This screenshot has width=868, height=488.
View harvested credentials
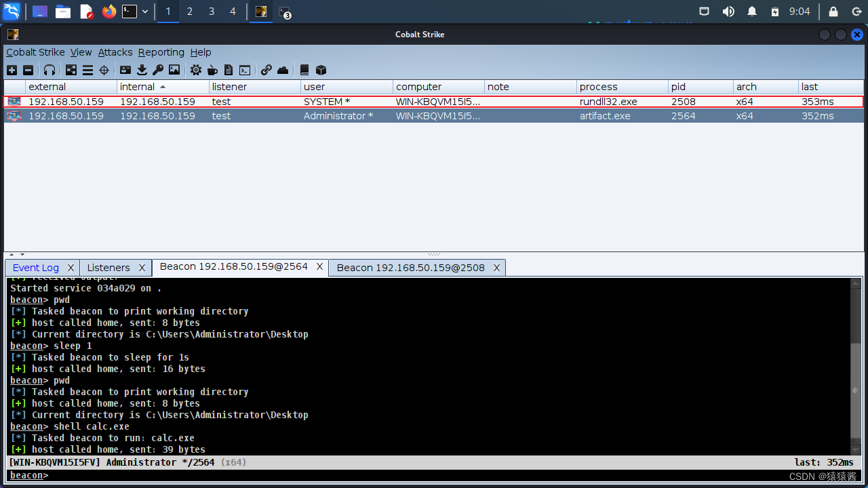[x=125, y=70]
